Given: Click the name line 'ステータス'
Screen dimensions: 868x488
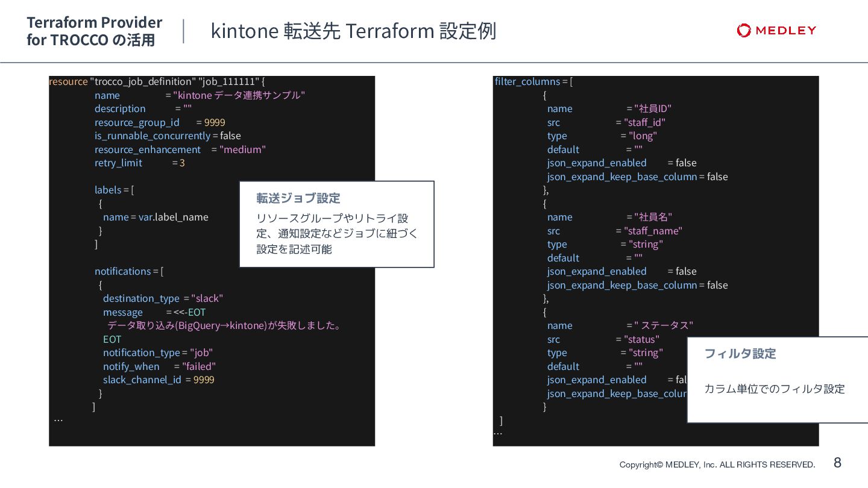Looking at the screenshot, I should click(x=620, y=325).
